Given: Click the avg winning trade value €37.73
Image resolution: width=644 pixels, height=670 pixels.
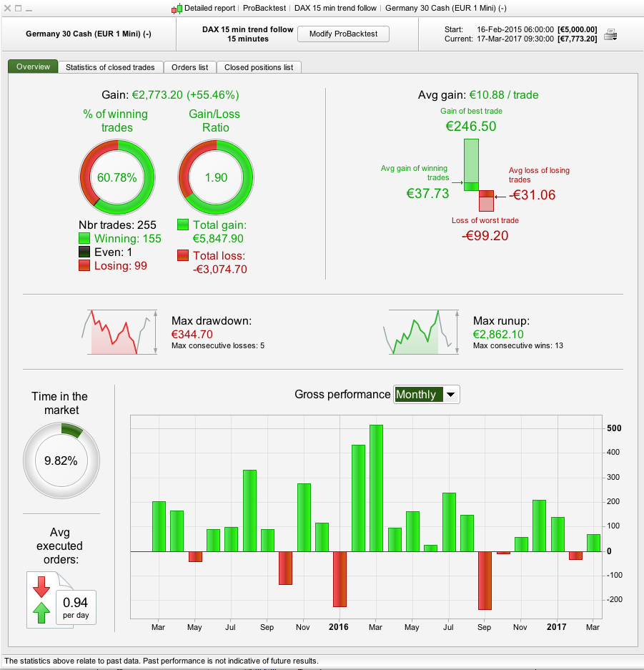Looking at the screenshot, I should click(427, 194).
